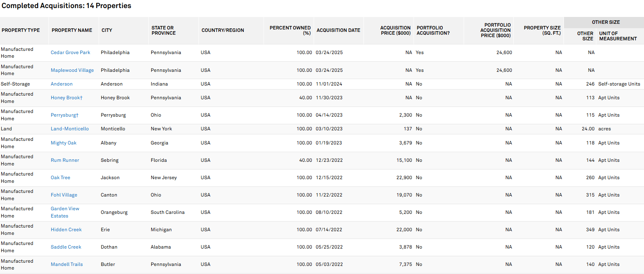Open the Anderson property name link
The height and width of the screenshot is (274, 644).
click(62, 84)
